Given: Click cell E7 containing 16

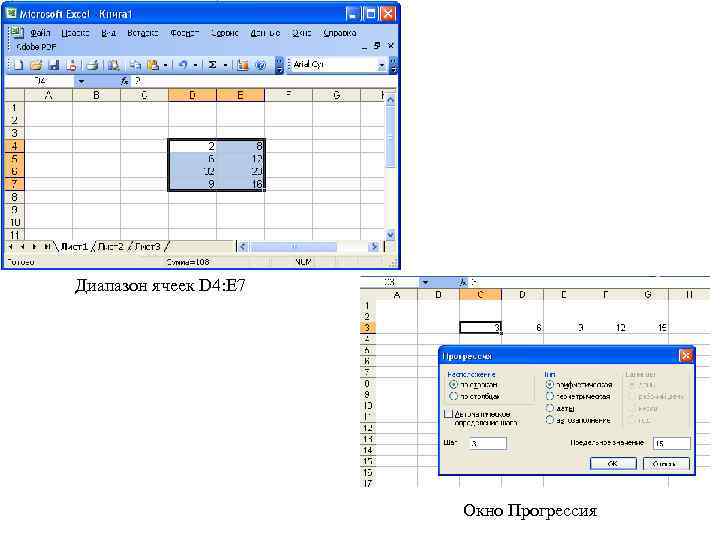Looking at the screenshot, I should pyautogui.click(x=240, y=184).
